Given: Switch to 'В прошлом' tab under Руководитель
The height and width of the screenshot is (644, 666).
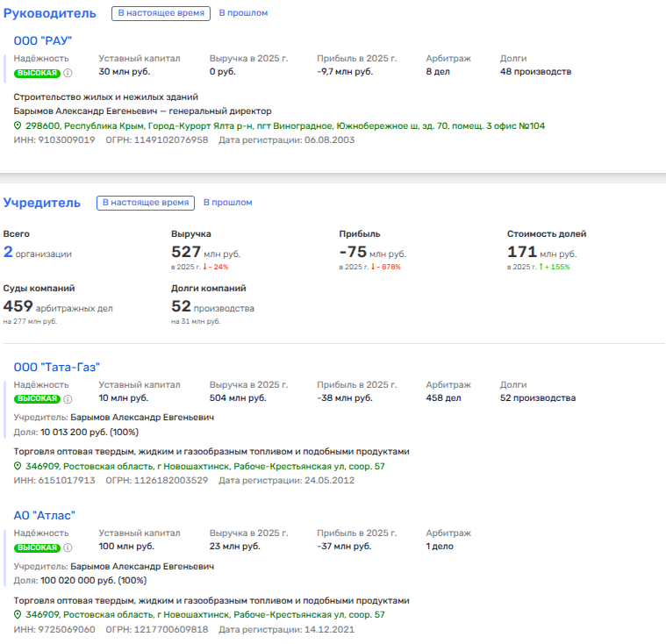Looking at the screenshot, I should 243,13.
